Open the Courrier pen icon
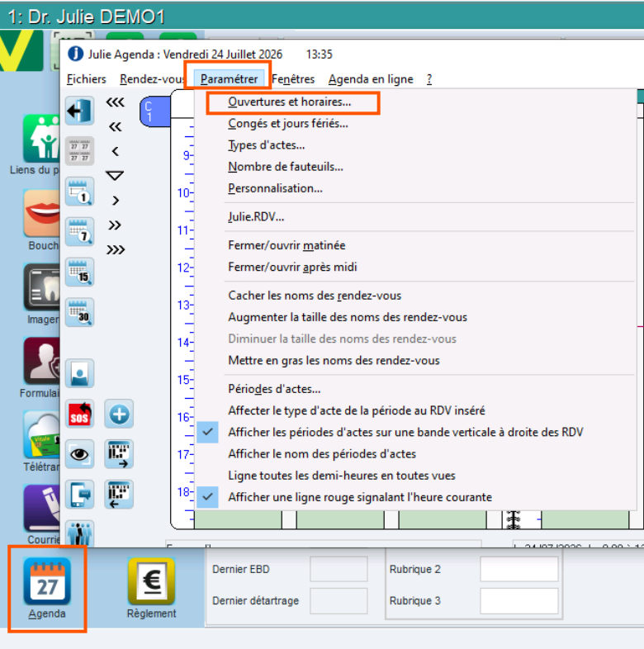Viewport: 644px width, 649px height. point(41,509)
